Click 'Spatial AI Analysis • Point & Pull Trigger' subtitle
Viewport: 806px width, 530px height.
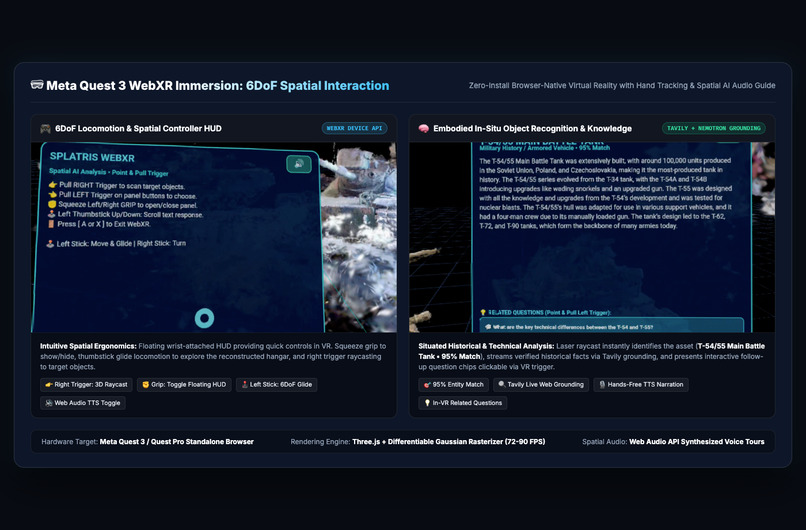point(108,172)
